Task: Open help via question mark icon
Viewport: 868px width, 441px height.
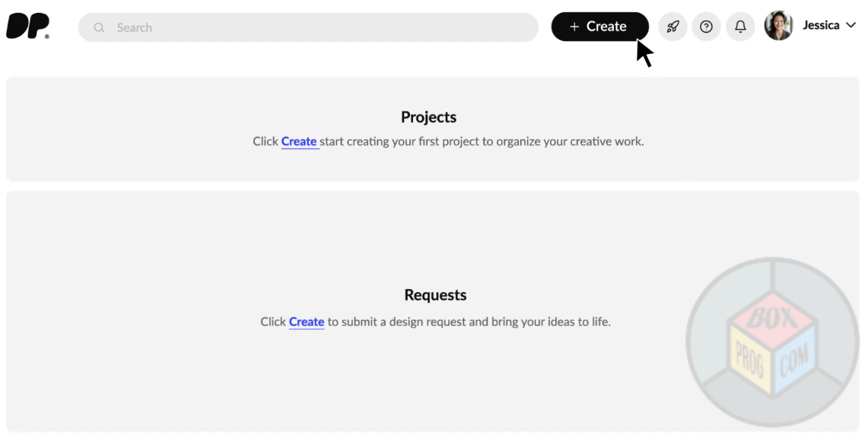Action: (706, 27)
